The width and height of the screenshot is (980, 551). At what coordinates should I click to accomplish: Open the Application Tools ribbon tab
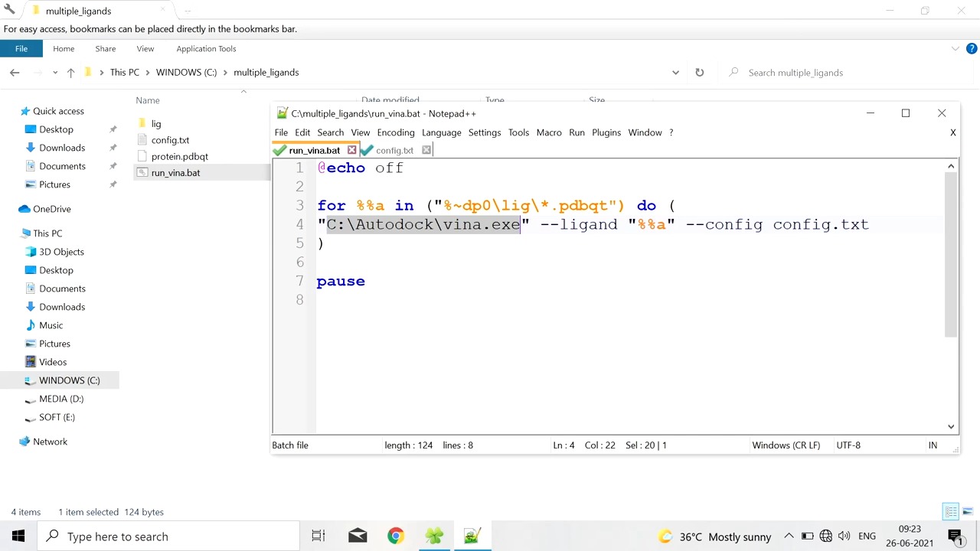pyautogui.click(x=206, y=48)
